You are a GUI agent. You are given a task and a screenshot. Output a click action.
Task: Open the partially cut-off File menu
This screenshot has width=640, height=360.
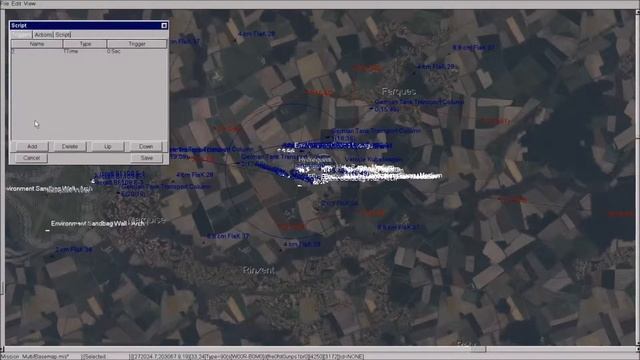click(x=4, y=3)
